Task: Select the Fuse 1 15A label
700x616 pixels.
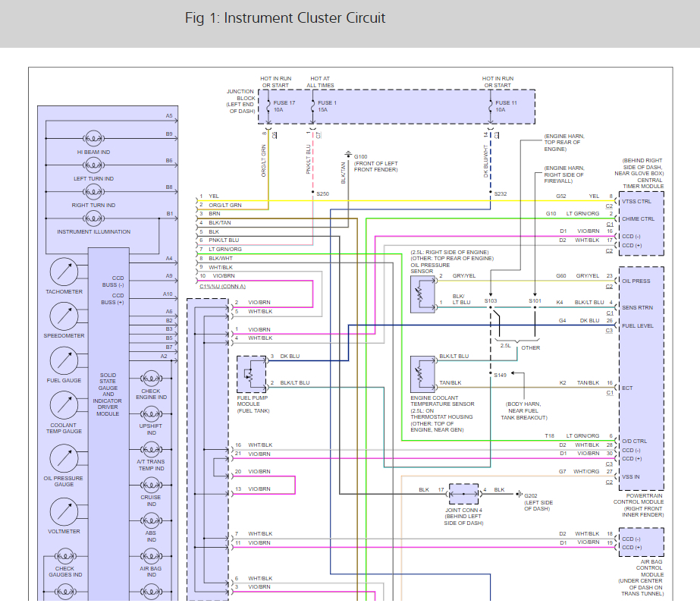Action: point(328,106)
